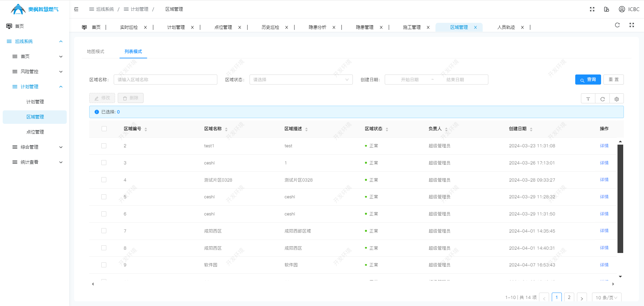Check the row with 区域编号 5
The image size is (644, 306).
(x=104, y=197)
